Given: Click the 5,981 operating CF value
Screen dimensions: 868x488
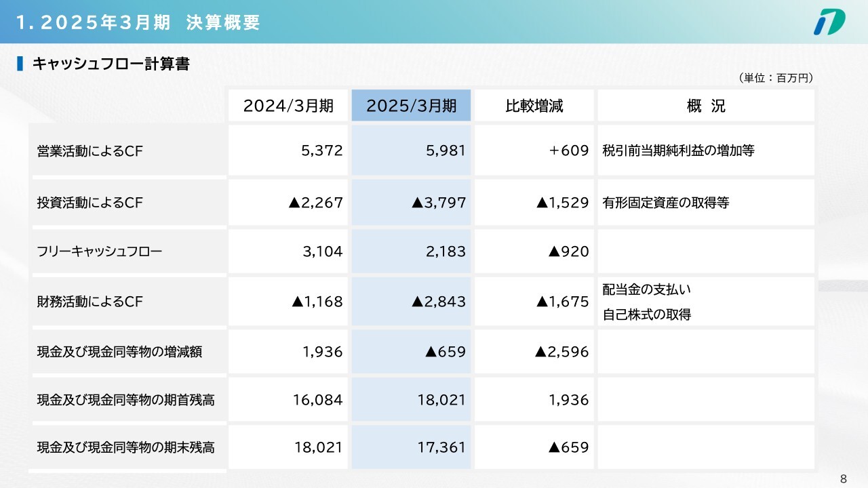Looking at the screenshot, I should (445, 151).
